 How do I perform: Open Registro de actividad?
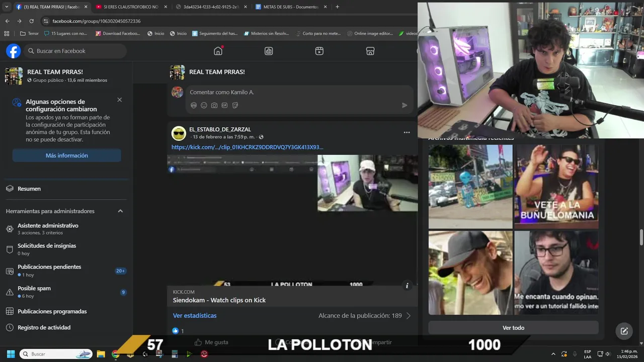pos(66,327)
